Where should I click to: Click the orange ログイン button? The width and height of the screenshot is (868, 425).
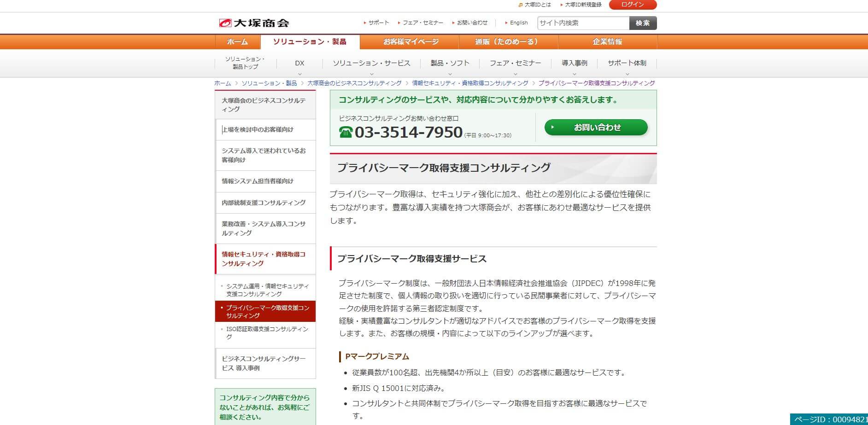click(x=633, y=5)
